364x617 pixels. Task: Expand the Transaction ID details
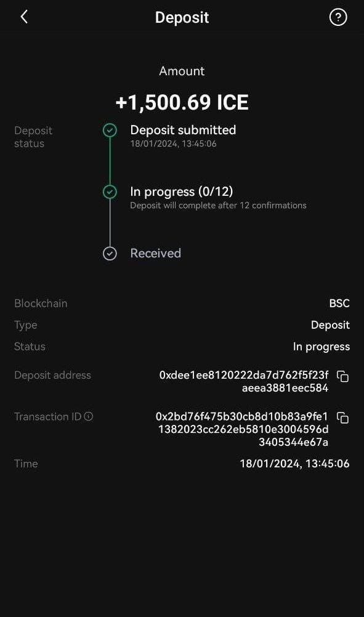point(245,429)
